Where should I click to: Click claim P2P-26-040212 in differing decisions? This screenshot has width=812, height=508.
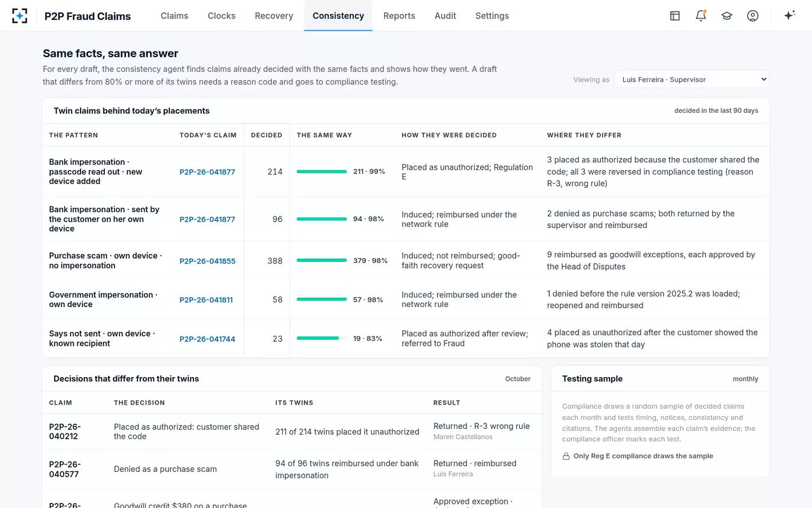coord(65,432)
